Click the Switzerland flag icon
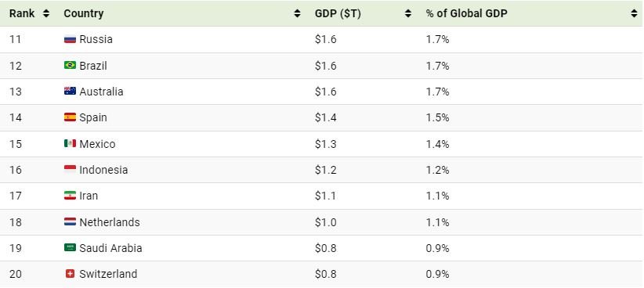Image resolution: width=644 pixels, height=288 pixels. 70,274
